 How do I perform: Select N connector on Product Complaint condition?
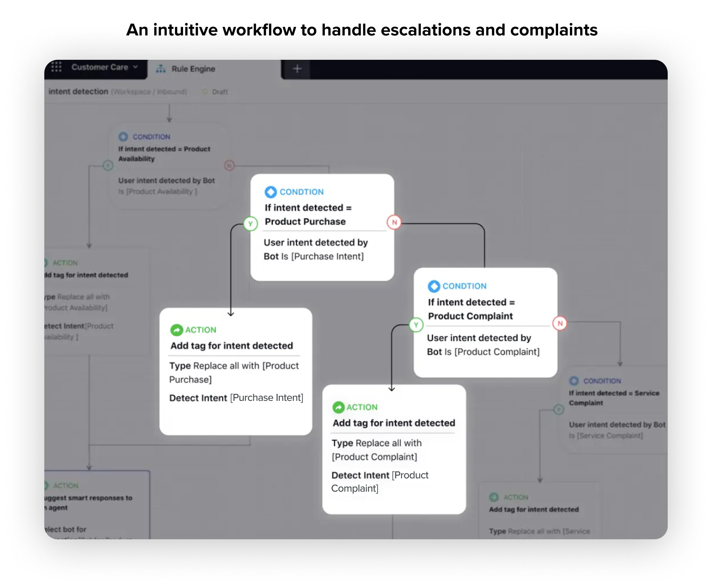click(x=560, y=323)
